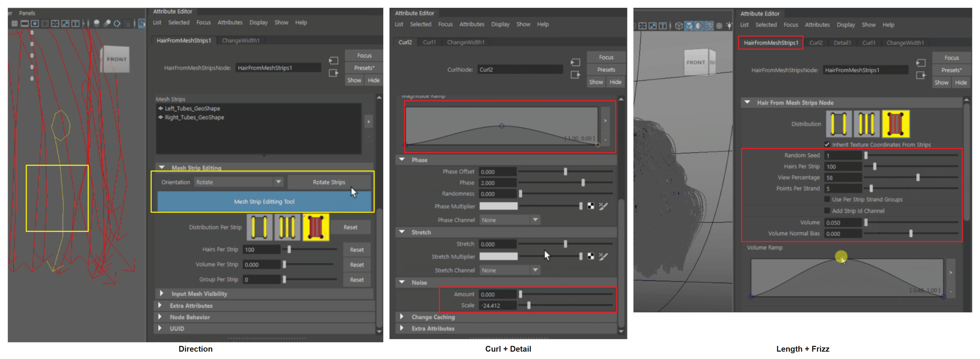
Task: Switch to Curl1 tab in middle editor
Action: pos(429,42)
